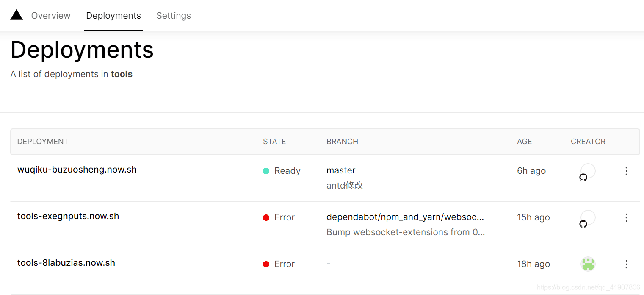The width and height of the screenshot is (644, 295).
Task: Open options menu for wuqiku-buzuosheng deployment
Action: coord(626,171)
